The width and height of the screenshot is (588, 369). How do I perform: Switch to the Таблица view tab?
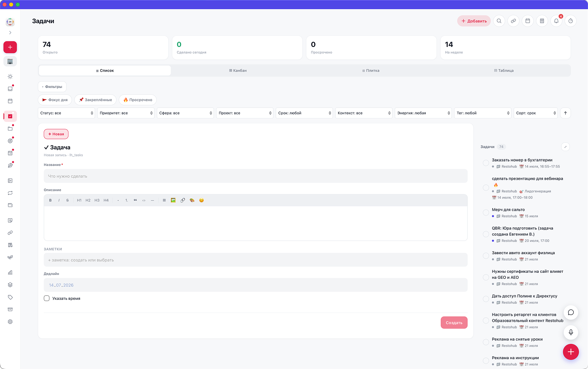click(504, 70)
